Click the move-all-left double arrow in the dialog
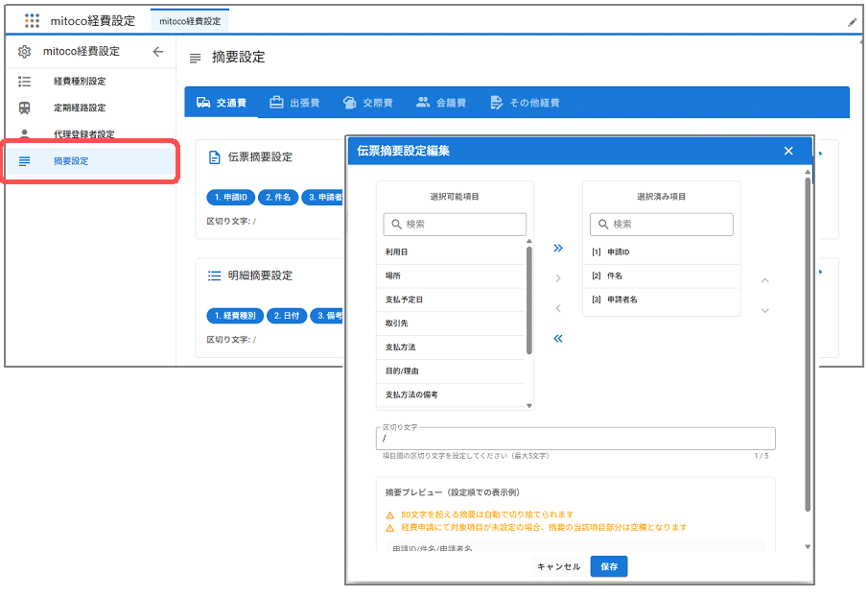This screenshot has width=868, height=598. [558, 338]
